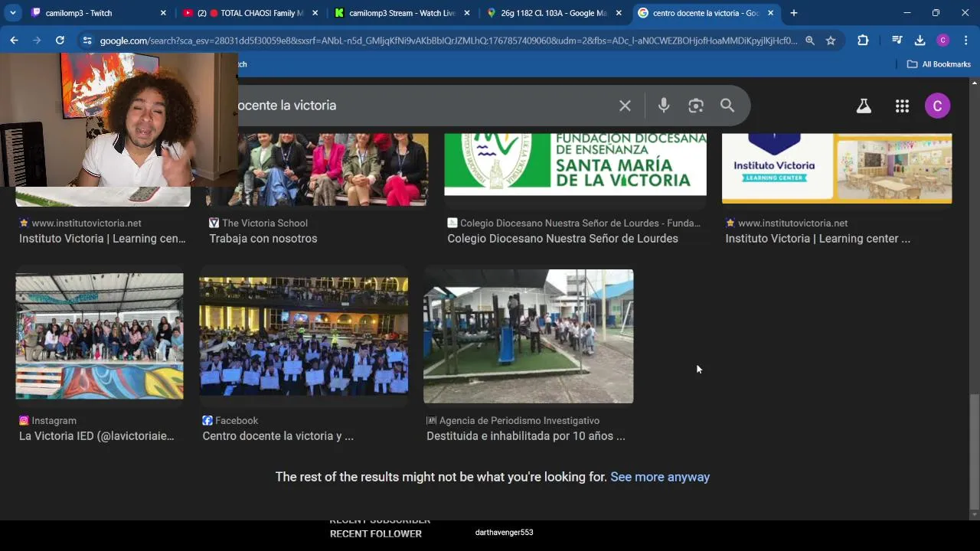
Task: Clear the search box with the X
Action: [625, 106]
